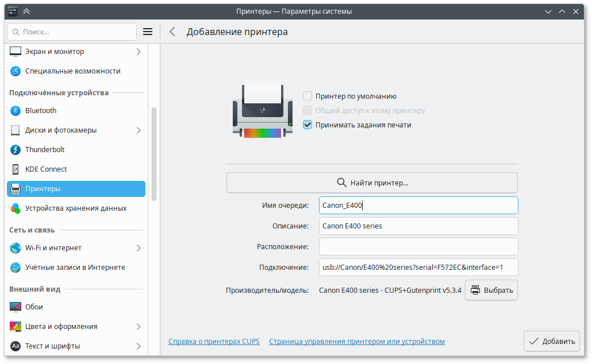Click the Специальные возможности accessibility icon

coord(16,71)
